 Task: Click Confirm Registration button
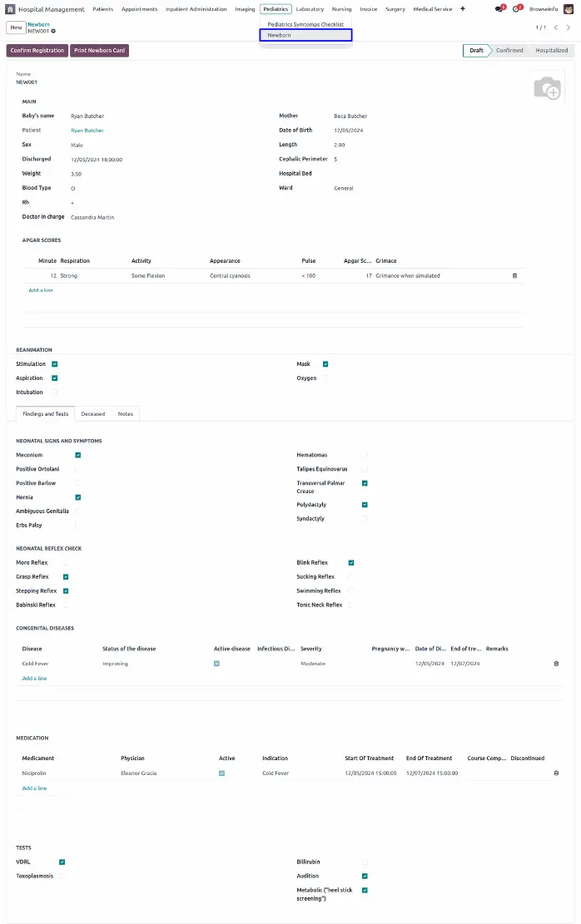tap(37, 51)
